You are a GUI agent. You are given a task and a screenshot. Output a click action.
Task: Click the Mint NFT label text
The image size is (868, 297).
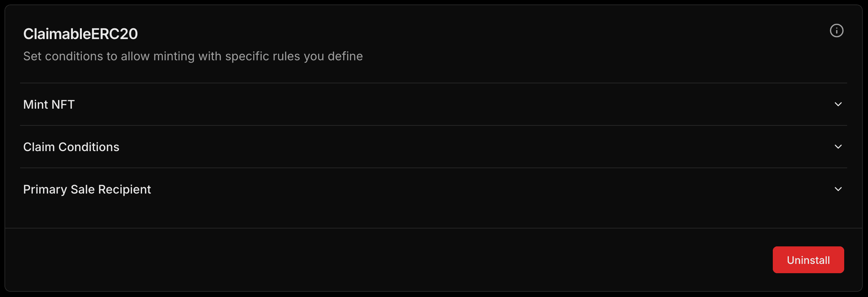pyautogui.click(x=49, y=105)
